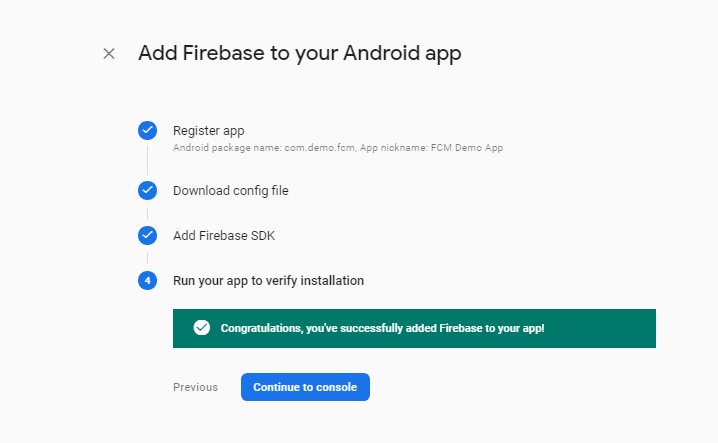Close the Add Firebase setup wizard

pos(109,54)
